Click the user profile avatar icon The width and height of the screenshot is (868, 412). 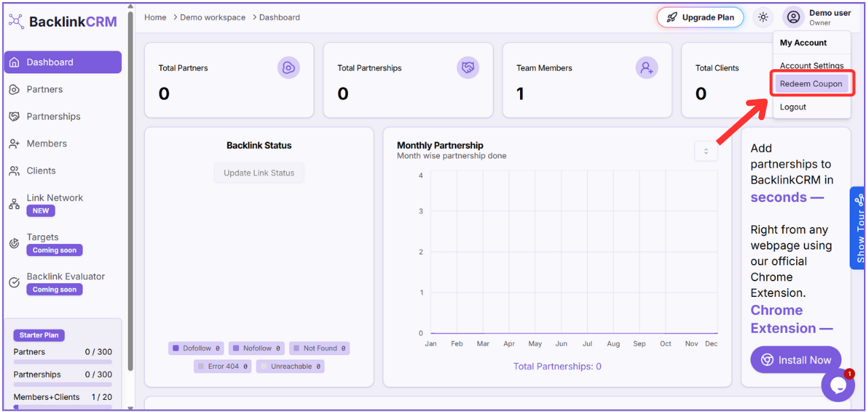tap(793, 18)
